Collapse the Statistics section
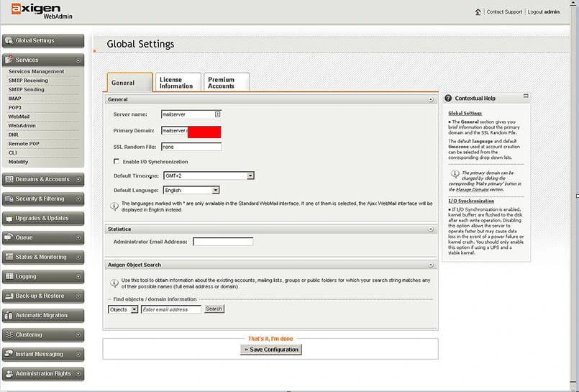Image resolution: width=579 pixels, height=392 pixels. [431, 229]
